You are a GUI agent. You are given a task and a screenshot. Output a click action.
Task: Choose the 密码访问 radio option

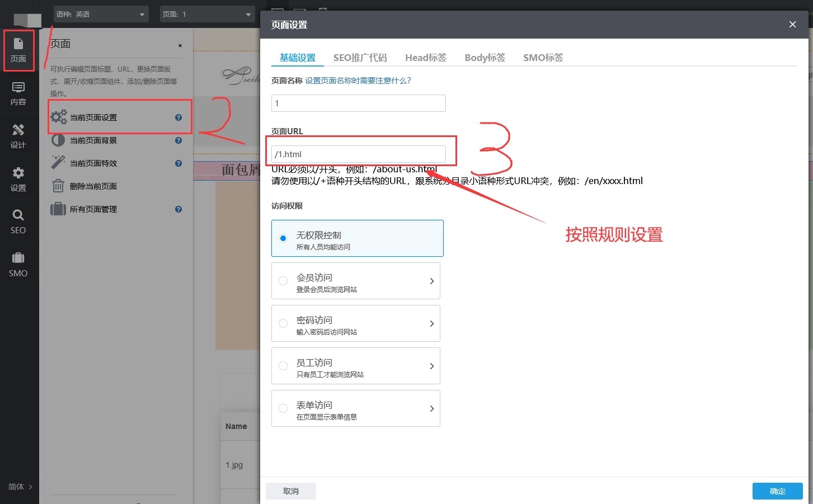pos(283,323)
